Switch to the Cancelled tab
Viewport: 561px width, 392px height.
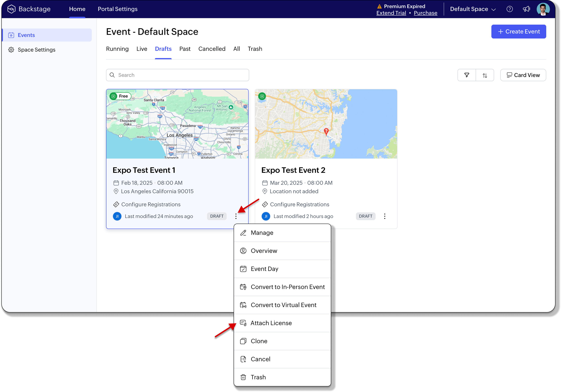click(212, 49)
